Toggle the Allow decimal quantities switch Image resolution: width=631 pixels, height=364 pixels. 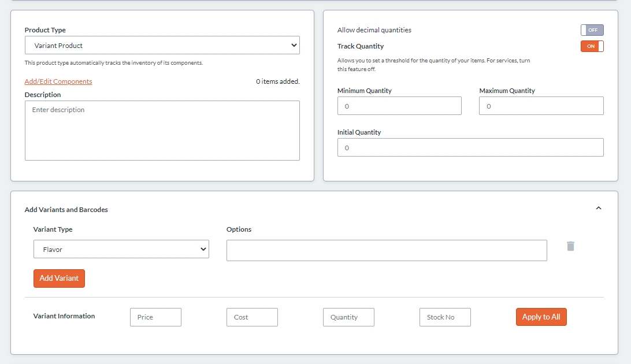592,30
